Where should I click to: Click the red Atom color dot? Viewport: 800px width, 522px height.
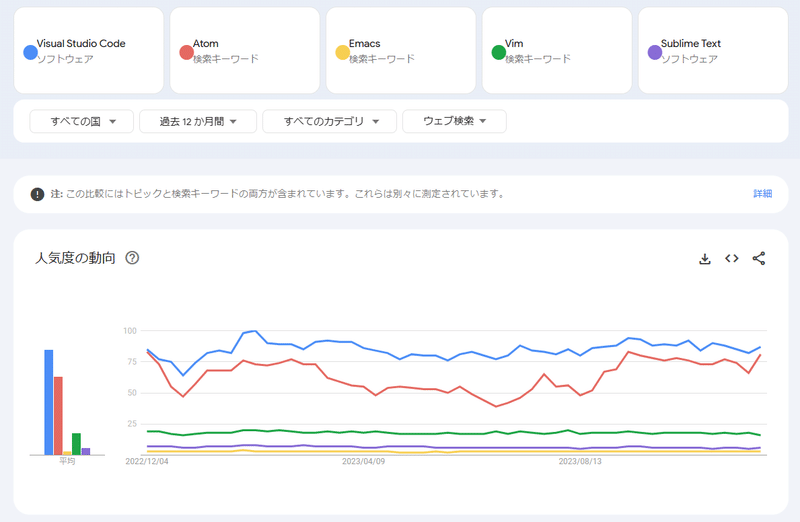(x=187, y=52)
